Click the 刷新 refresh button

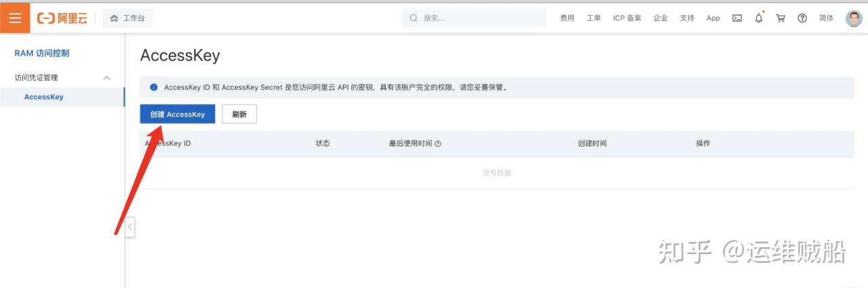[239, 114]
